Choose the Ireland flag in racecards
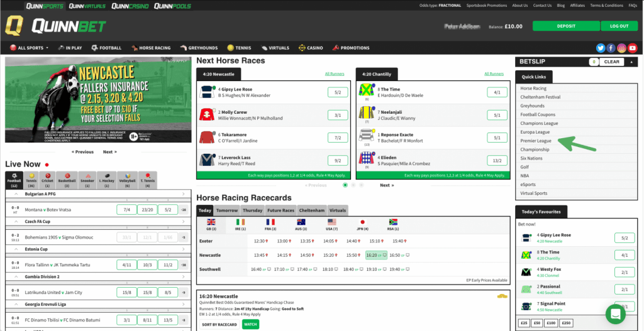The height and width of the screenshot is (331, 644). [x=241, y=224]
